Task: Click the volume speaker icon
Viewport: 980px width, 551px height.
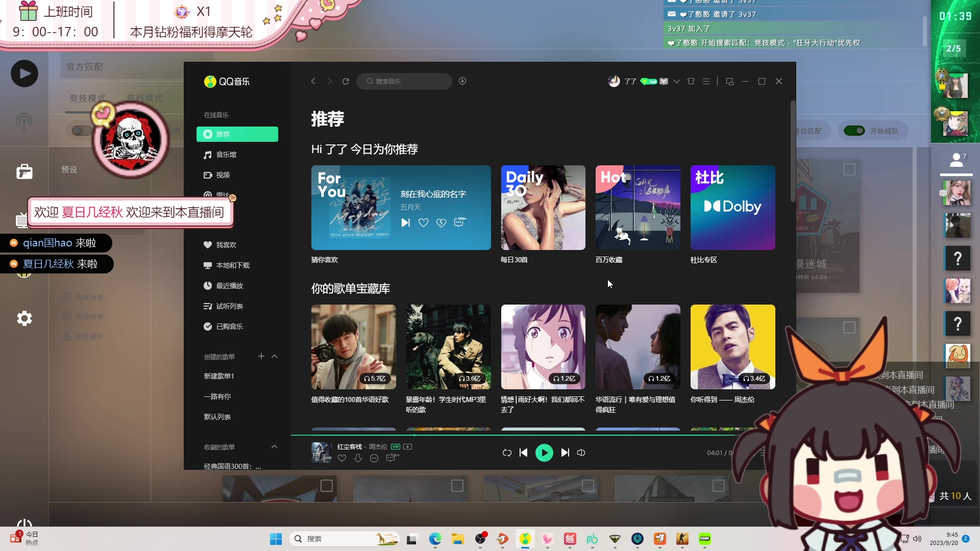Action: tap(581, 453)
